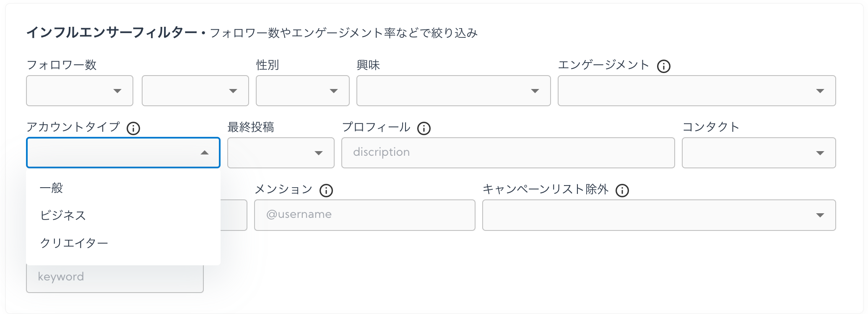
Task: Choose ビジネス from the account type list
Action: pyautogui.click(x=63, y=215)
